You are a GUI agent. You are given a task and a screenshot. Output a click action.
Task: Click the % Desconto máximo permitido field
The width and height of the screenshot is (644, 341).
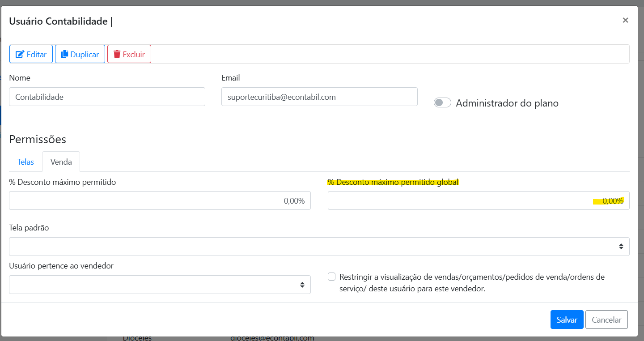(160, 200)
